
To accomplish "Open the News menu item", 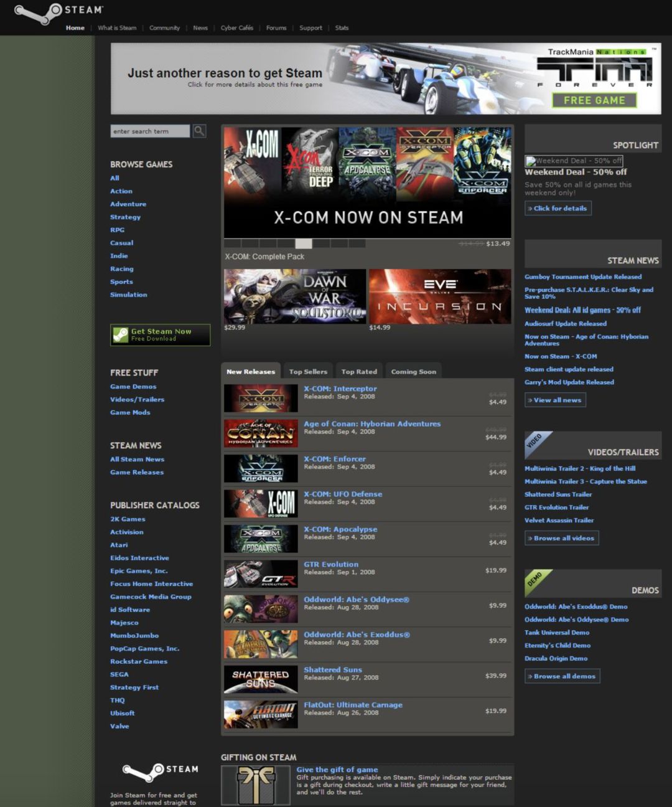I will tap(200, 28).
